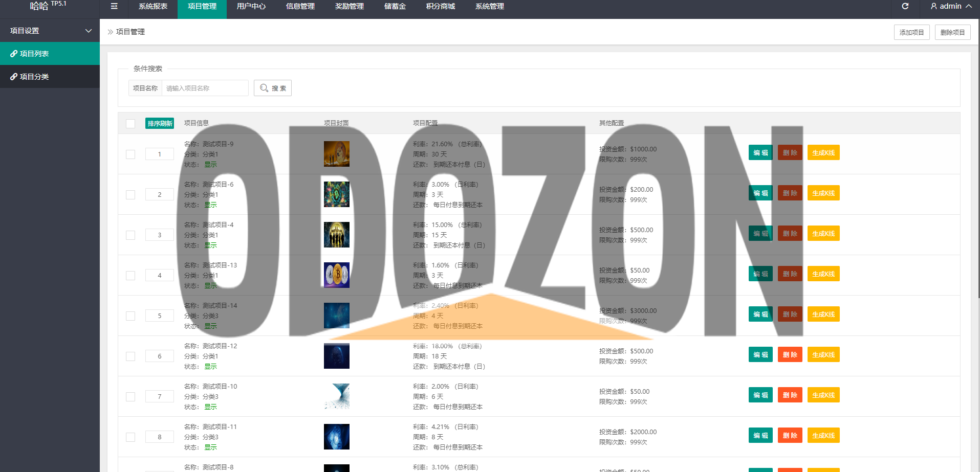Edit 测试项目-10 with the 编辑 button
The height and width of the screenshot is (472, 980).
[x=760, y=395]
